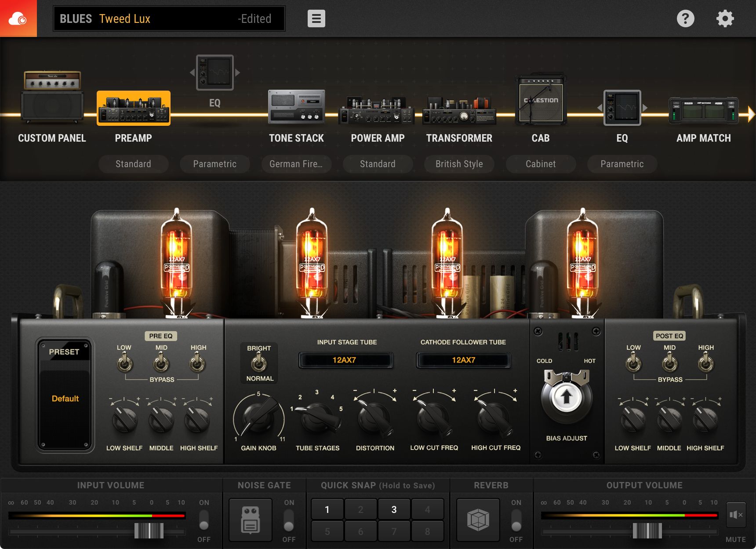Viewport: 756px width, 549px height.
Task: Click left arrow beside post-cab EQ module
Action: click(600, 108)
